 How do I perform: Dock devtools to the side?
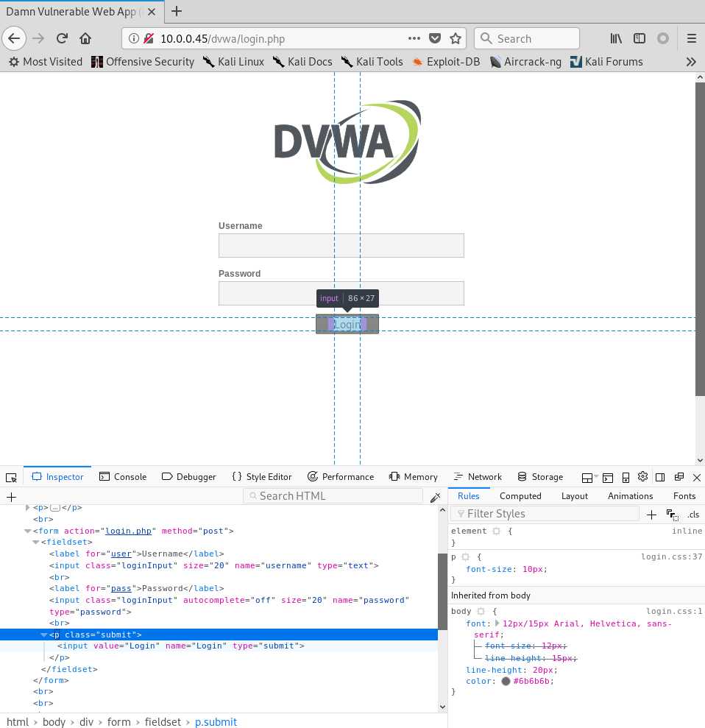click(660, 477)
